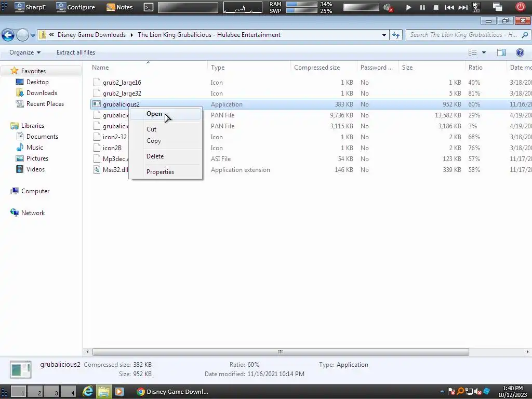Image resolution: width=532 pixels, height=399 pixels.
Task: Sort by Compressed size column
Action: (x=324, y=68)
